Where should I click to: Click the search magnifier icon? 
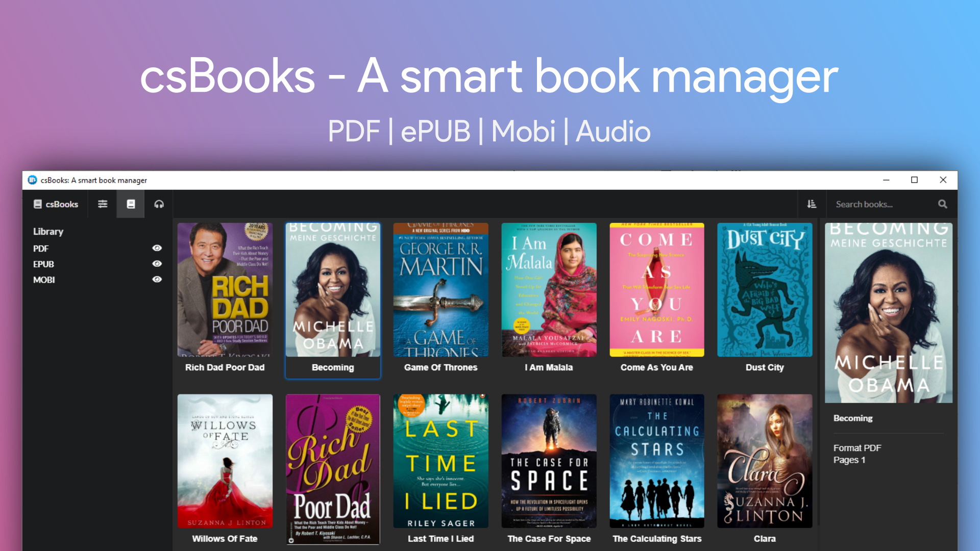(942, 204)
